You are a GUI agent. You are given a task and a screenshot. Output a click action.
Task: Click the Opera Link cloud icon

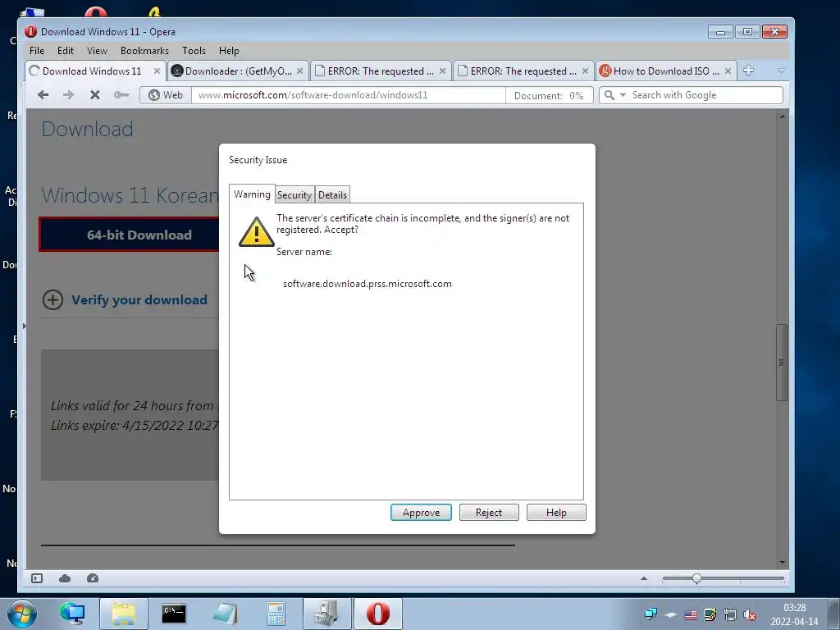[x=65, y=578]
